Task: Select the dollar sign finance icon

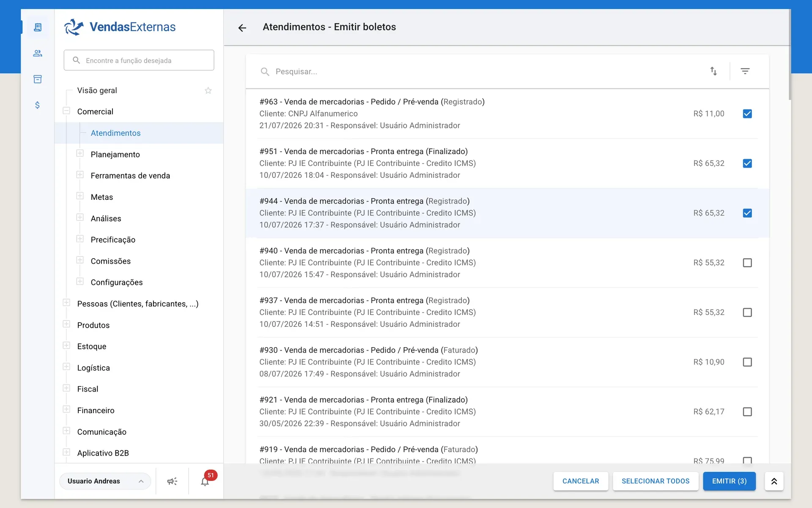Action: (x=38, y=105)
